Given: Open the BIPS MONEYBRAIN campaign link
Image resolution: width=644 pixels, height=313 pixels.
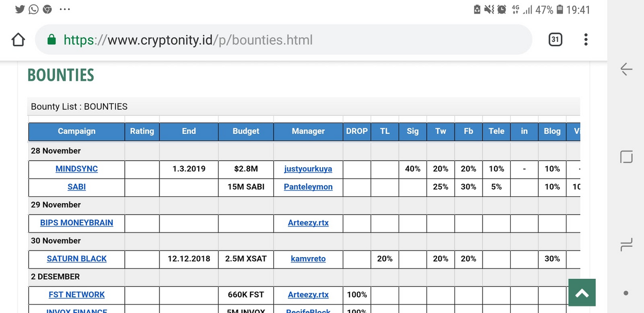Looking at the screenshot, I should 76,223.
